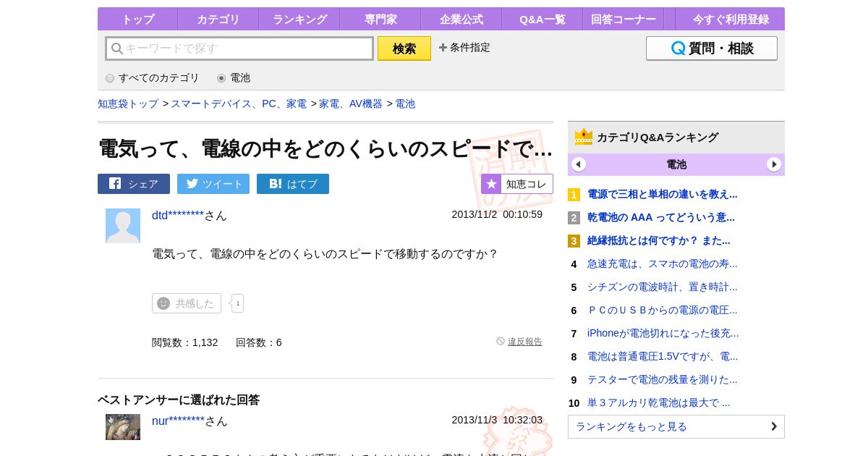Click the 質問・相談 button
This screenshot has height=456, width=868.
pyautogui.click(x=712, y=48)
